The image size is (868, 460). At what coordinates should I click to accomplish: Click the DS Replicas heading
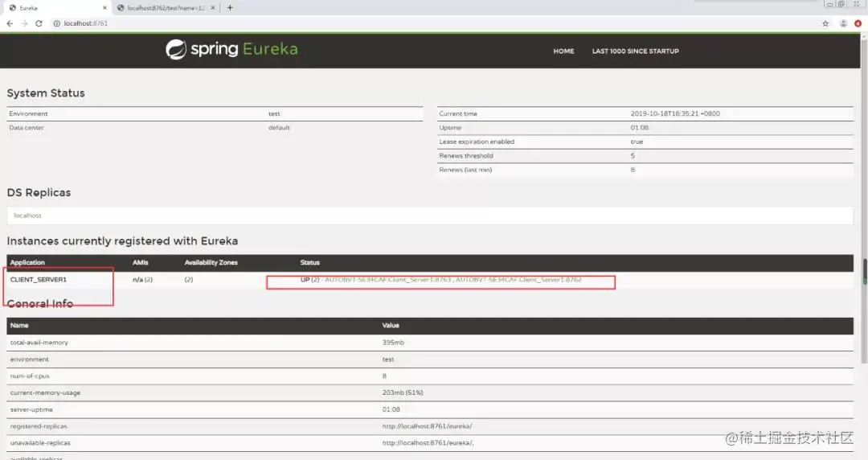tap(39, 193)
